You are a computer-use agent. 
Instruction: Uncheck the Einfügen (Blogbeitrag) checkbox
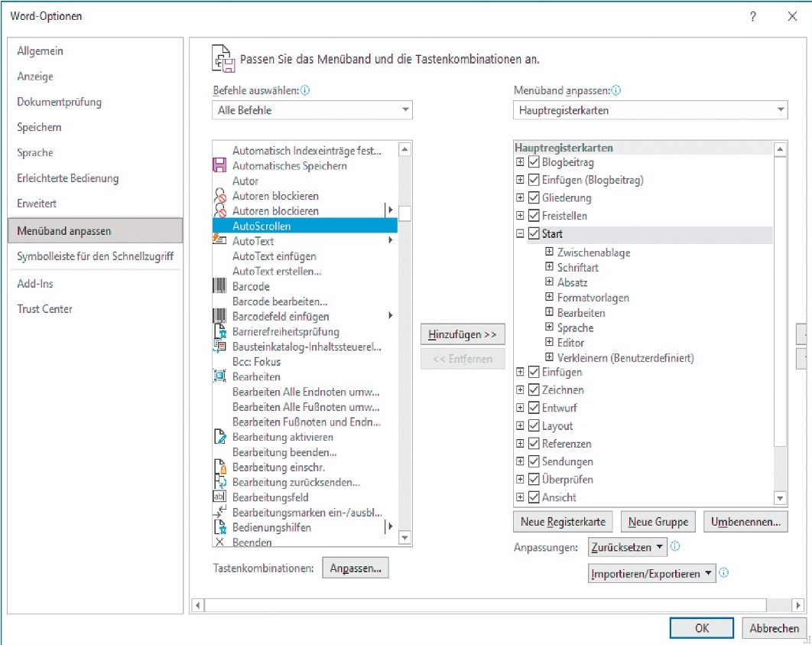coord(534,180)
